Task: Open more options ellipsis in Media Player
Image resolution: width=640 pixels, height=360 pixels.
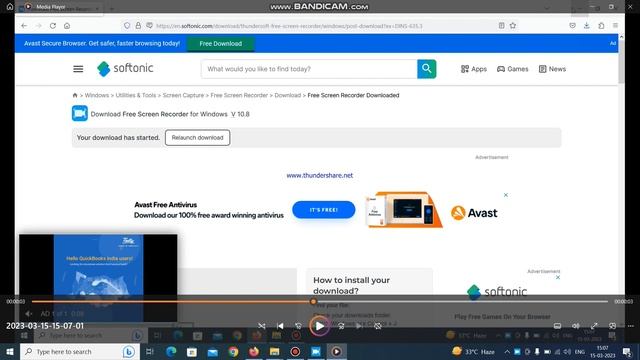Action: (631, 326)
